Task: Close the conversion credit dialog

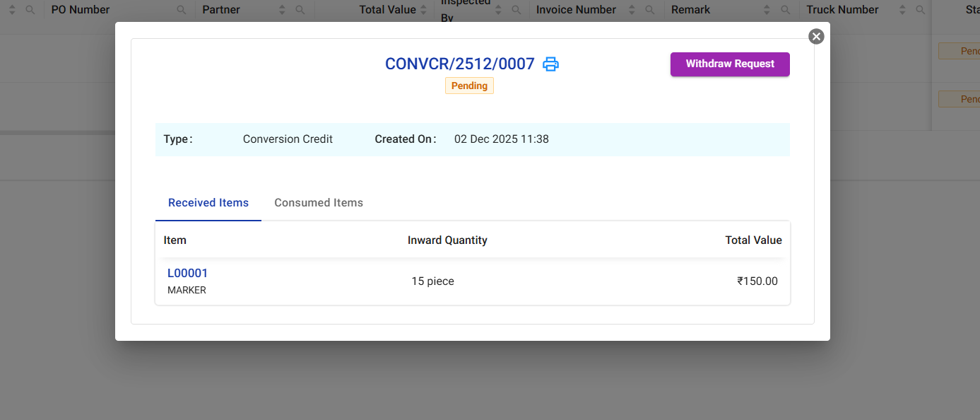Action: [816, 36]
